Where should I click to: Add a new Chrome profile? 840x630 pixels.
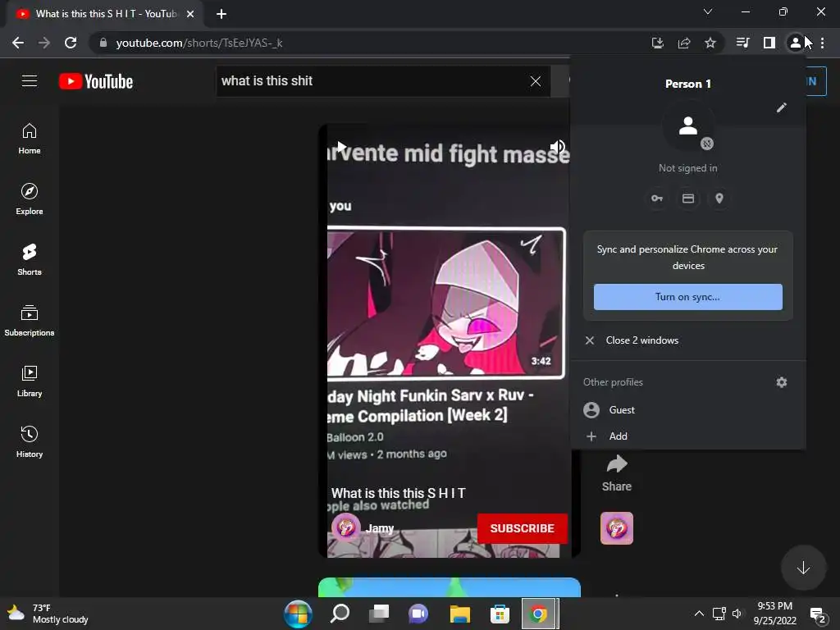click(688, 436)
